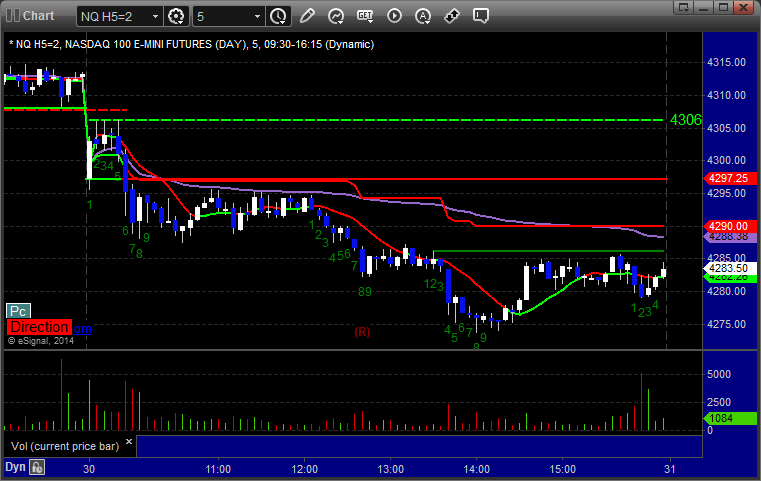Click the purple 4288.38 price marker
The height and width of the screenshot is (481, 761).
point(729,237)
